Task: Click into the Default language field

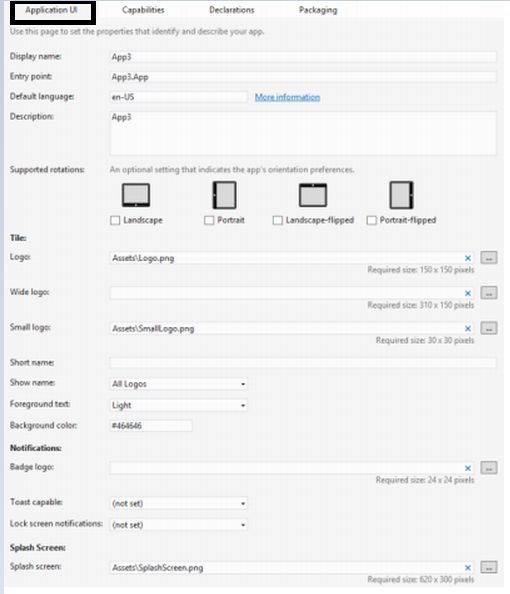Action: (178, 97)
